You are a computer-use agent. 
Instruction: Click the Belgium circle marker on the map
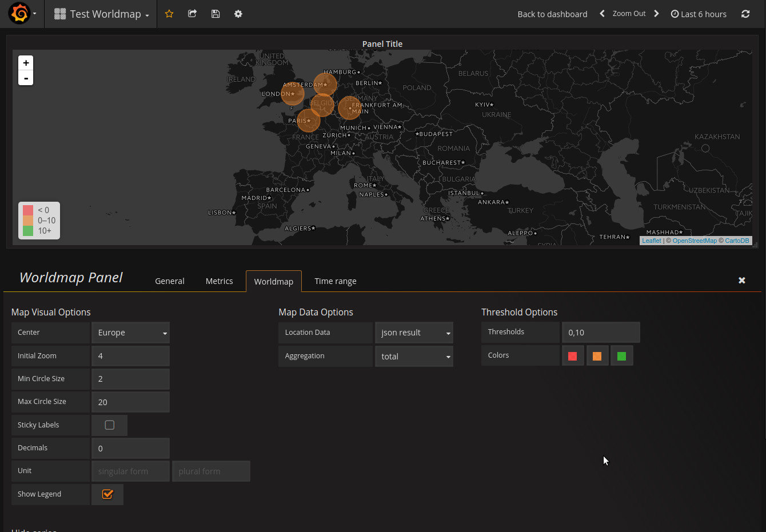click(322, 105)
